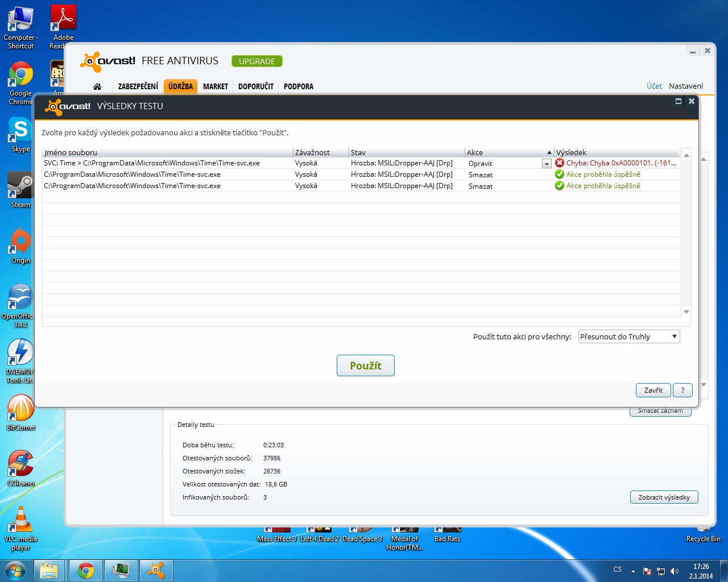Open the ZABEZPEČENÍ tab
The width and height of the screenshot is (728, 582).
coord(138,86)
